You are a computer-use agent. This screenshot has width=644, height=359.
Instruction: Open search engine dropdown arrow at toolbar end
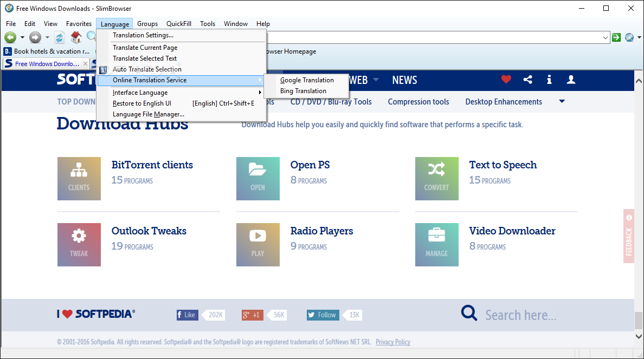[x=639, y=37]
